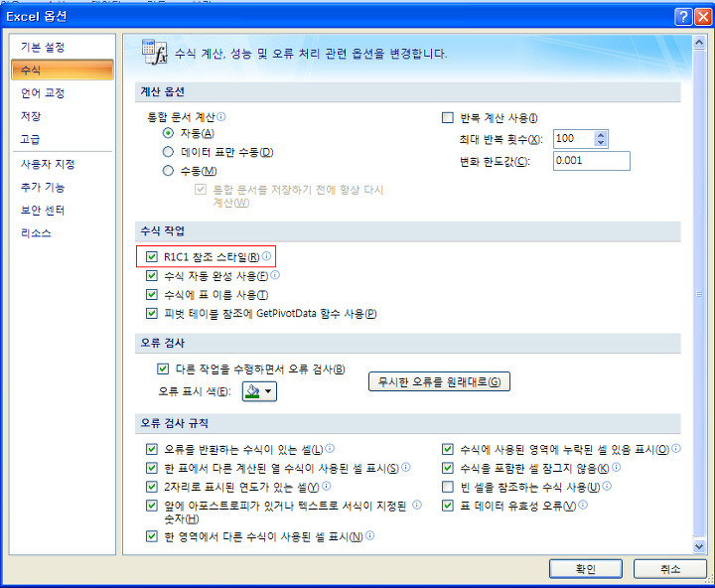This screenshot has width=715, height=588.
Task: Toggle 수식 자동 완성 사용 checkbox
Action: point(152,275)
